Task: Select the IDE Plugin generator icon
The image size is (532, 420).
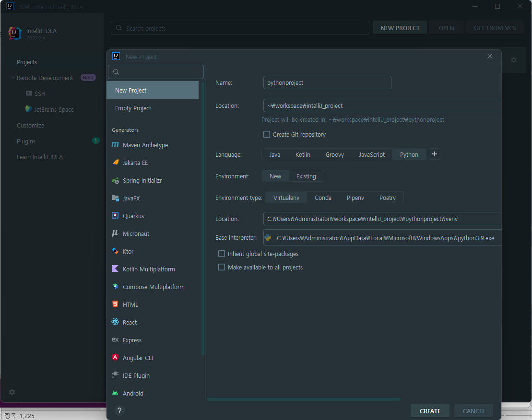Action: point(115,375)
